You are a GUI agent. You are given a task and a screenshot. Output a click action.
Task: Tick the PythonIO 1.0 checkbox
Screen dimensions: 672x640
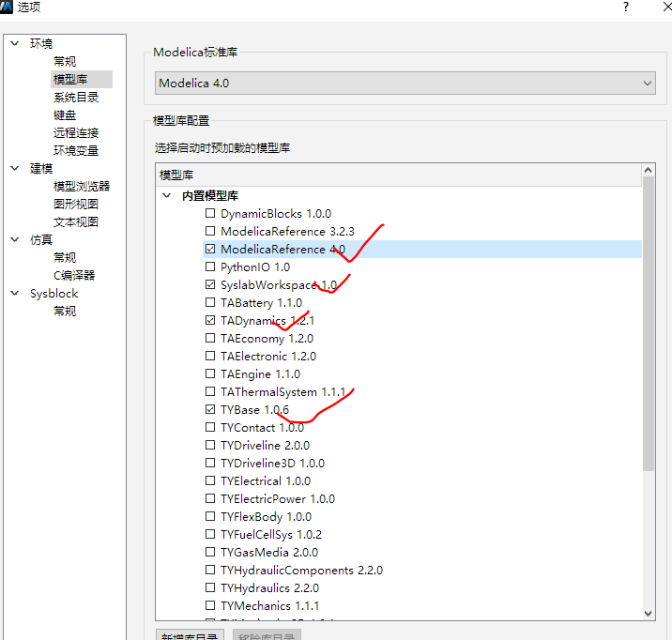click(x=210, y=267)
